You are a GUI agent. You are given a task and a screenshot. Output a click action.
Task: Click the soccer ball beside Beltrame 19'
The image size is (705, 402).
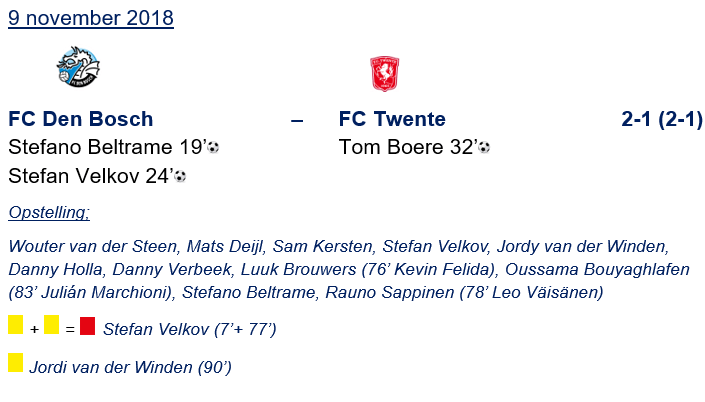(x=213, y=148)
